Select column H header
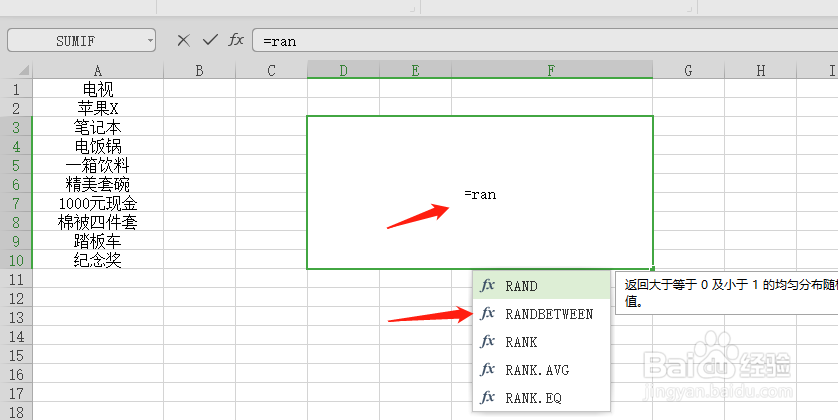 pos(761,70)
